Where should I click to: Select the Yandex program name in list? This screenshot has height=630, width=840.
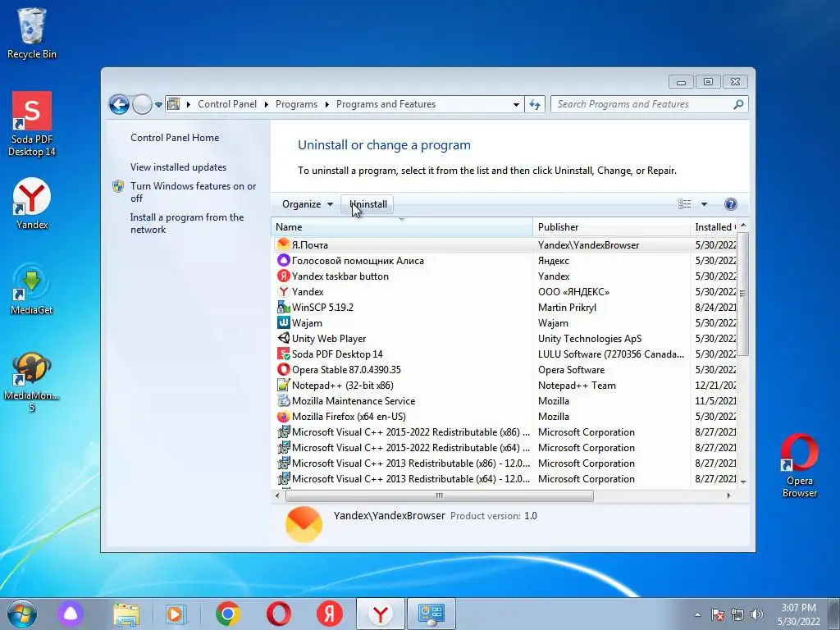pyautogui.click(x=308, y=292)
